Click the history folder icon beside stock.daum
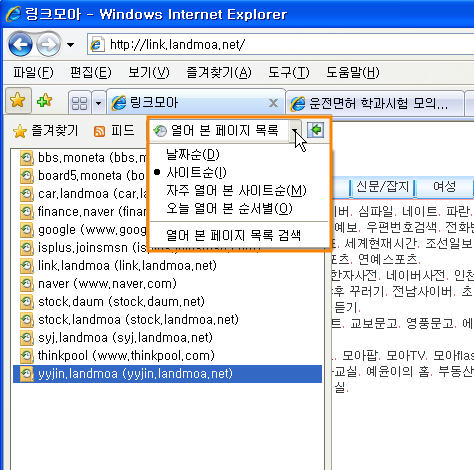 pos(26,302)
